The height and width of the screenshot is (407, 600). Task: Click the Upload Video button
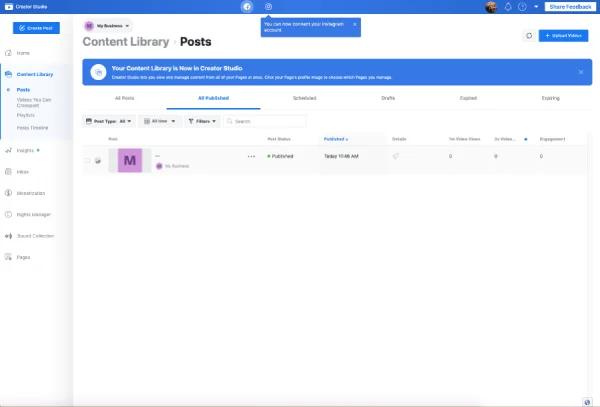click(x=563, y=36)
